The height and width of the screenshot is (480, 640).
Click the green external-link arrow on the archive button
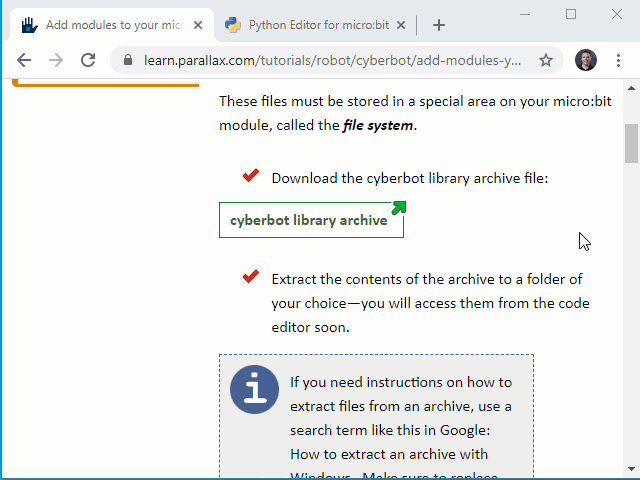(399, 207)
